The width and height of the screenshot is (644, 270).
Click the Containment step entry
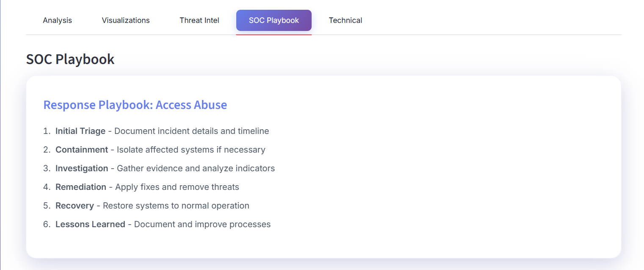[x=81, y=150]
